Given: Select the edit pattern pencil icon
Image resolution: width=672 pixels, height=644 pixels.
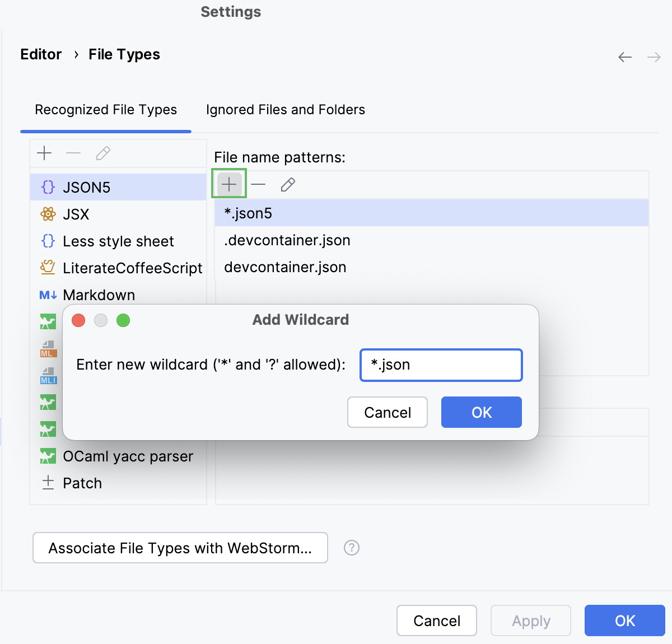Looking at the screenshot, I should click(288, 184).
